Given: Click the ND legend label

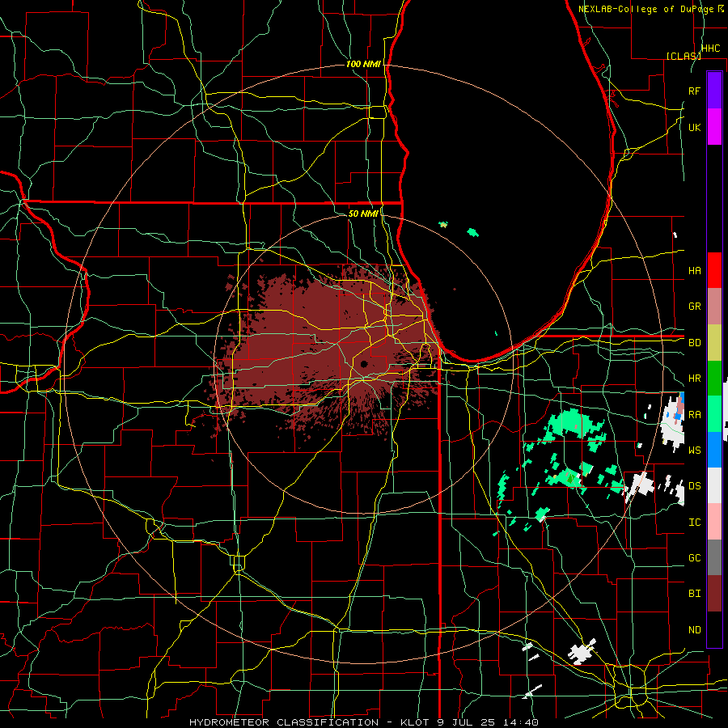Looking at the screenshot, I should (695, 630).
